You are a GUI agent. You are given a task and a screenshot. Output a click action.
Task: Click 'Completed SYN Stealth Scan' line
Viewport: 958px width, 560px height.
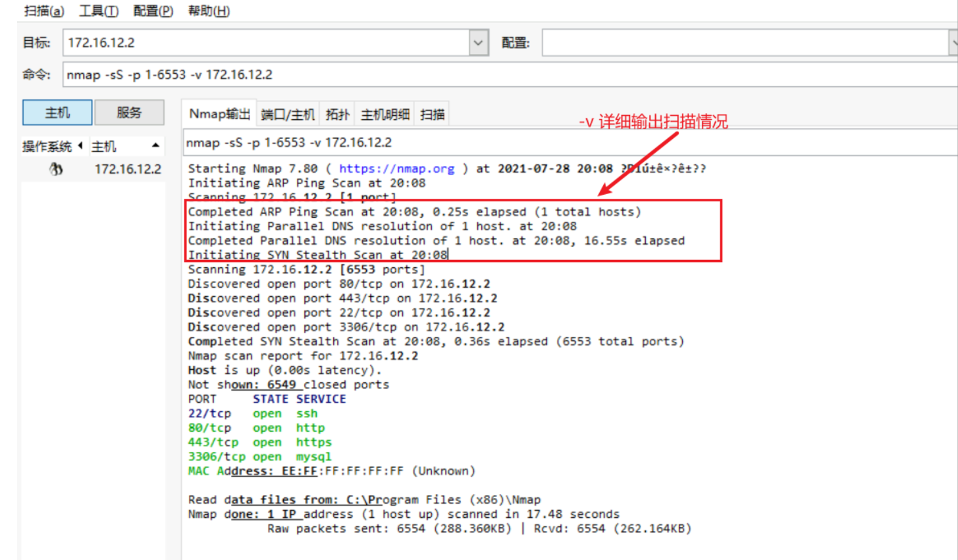436,342
